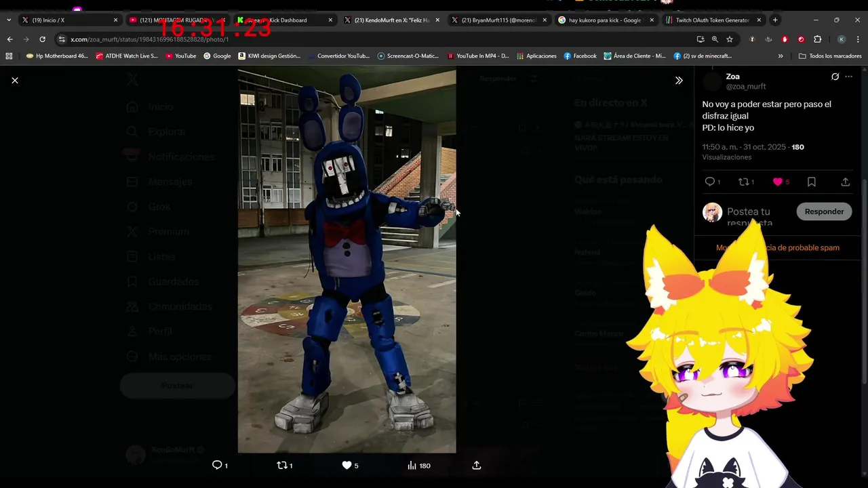
Task: Click the zoom magnifier icon in address bar
Action: (x=715, y=39)
